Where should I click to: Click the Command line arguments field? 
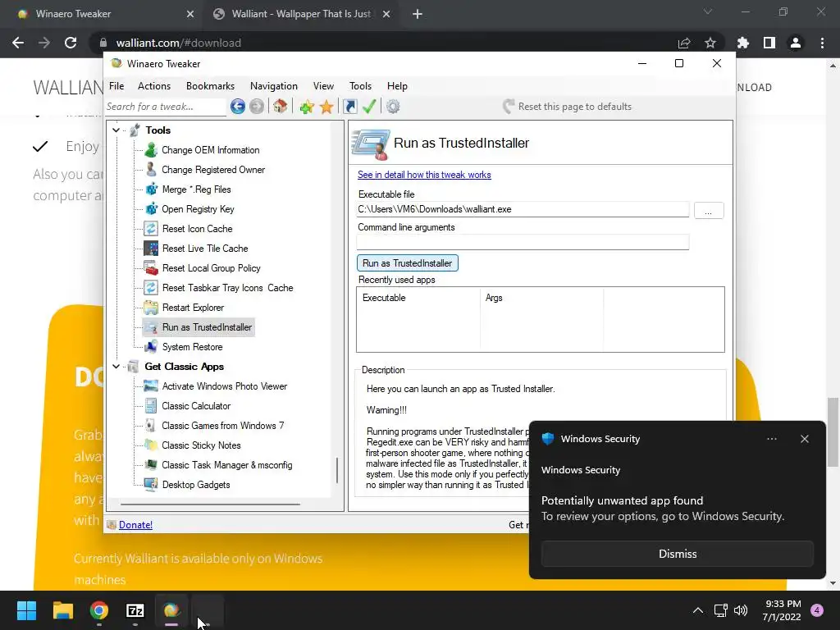click(x=523, y=242)
